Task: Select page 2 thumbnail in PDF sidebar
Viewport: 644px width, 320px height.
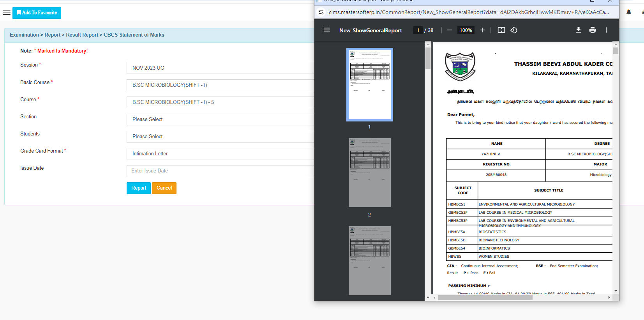Action: (369, 172)
